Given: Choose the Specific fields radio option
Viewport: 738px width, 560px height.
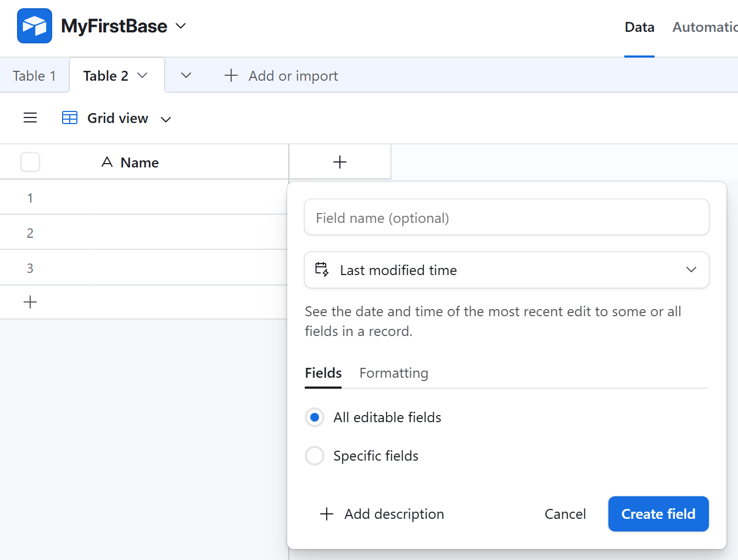Looking at the screenshot, I should (315, 456).
